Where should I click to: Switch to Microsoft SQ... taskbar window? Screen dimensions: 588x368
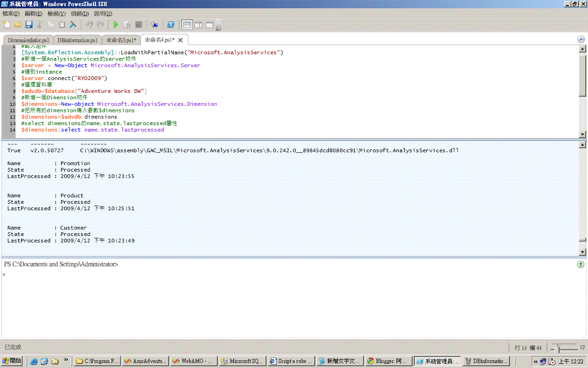[x=243, y=361]
